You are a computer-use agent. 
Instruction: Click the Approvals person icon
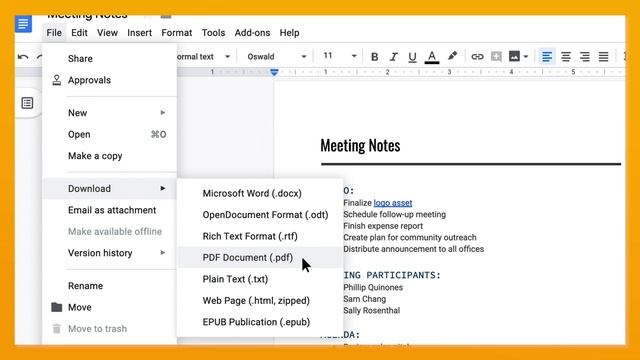tap(57, 80)
